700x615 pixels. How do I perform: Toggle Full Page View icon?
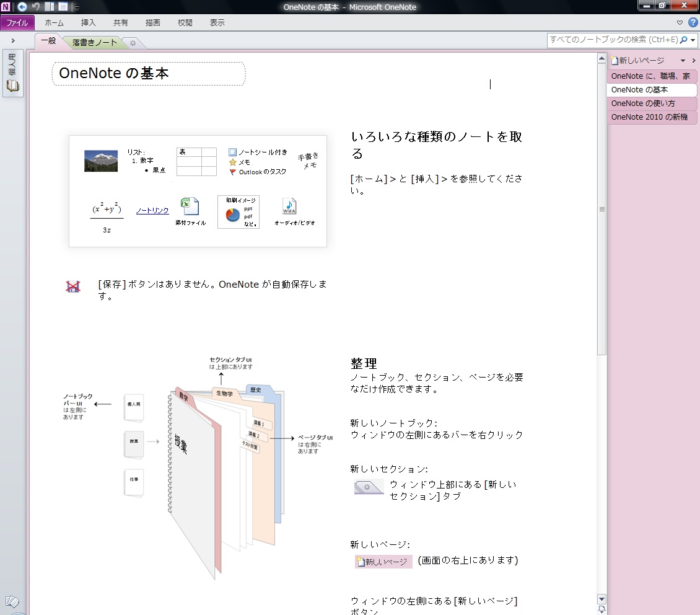pos(63,7)
